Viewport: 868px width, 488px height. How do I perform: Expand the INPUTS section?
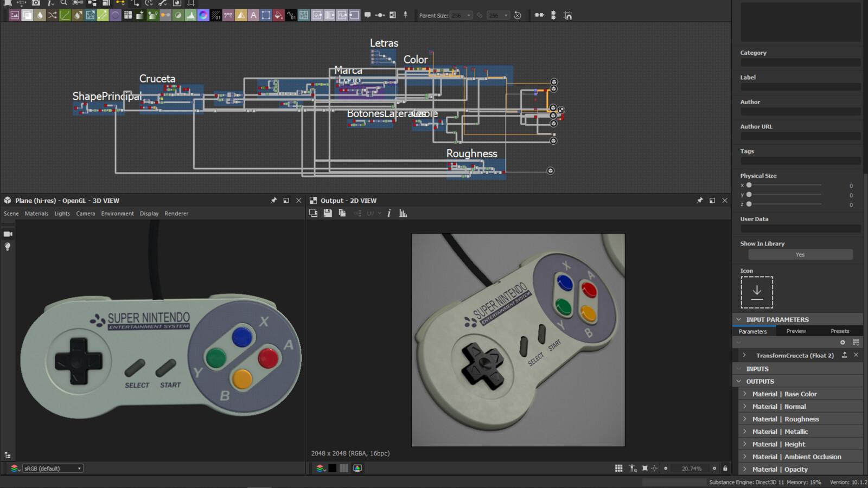738,369
